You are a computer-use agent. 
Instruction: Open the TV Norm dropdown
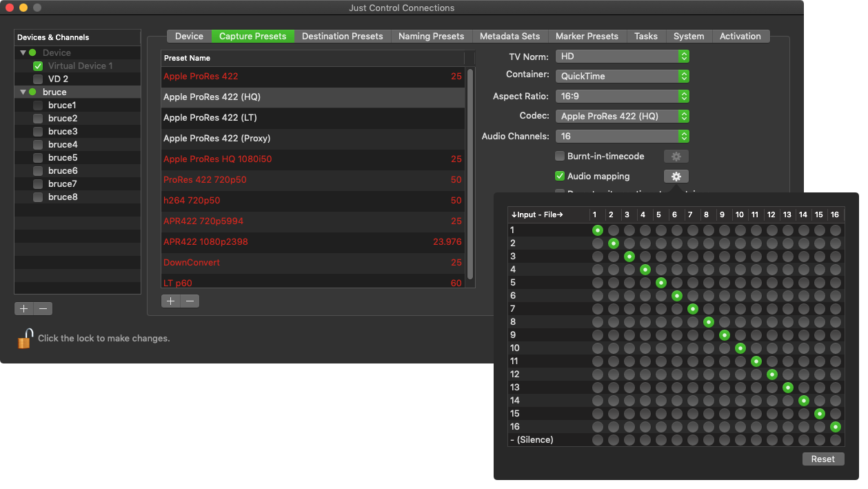click(x=622, y=56)
